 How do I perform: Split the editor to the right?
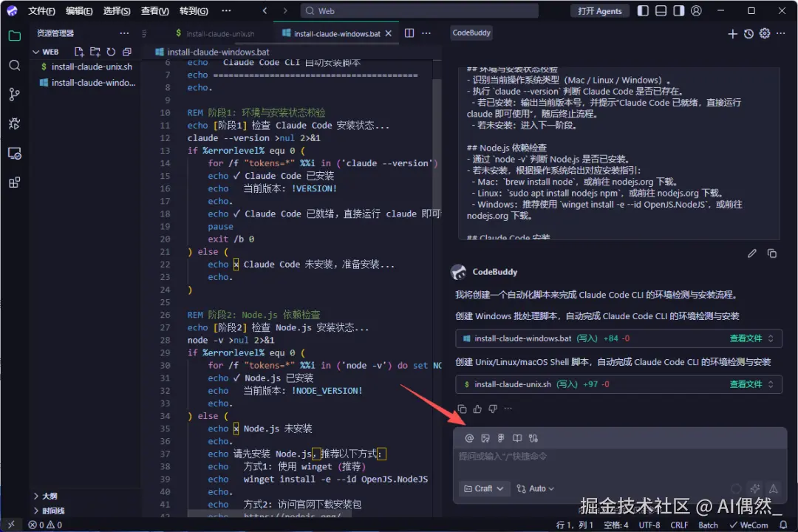409,33
